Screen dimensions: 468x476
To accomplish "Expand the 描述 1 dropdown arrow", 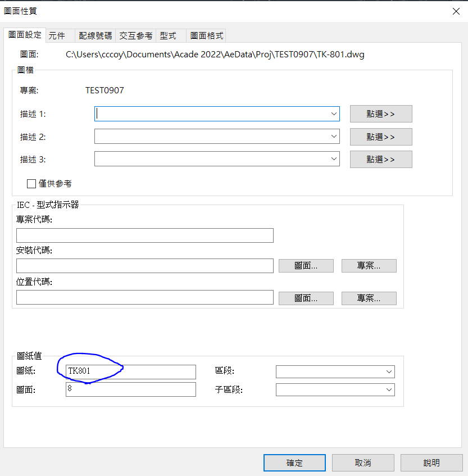I will coord(334,114).
